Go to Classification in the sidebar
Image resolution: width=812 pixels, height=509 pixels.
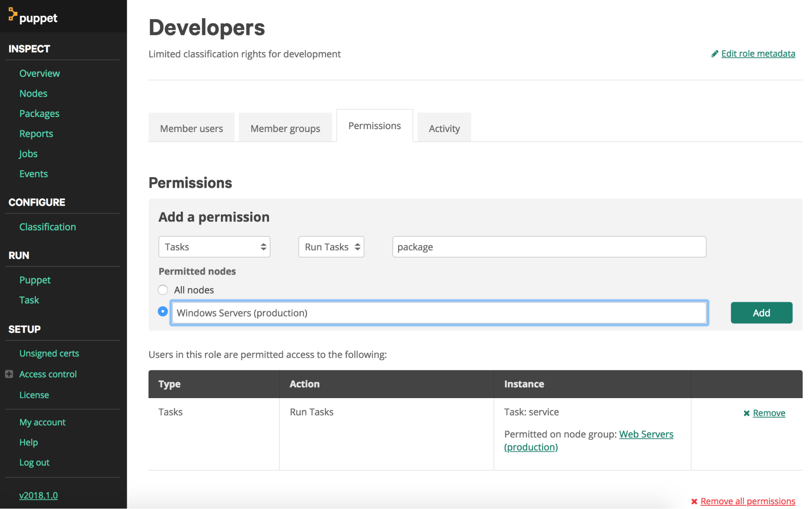(x=48, y=227)
